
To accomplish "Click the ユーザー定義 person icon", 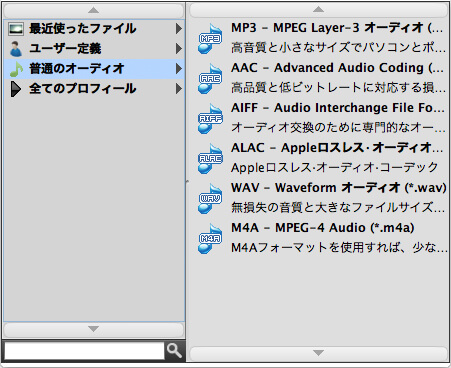I will point(16,49).
